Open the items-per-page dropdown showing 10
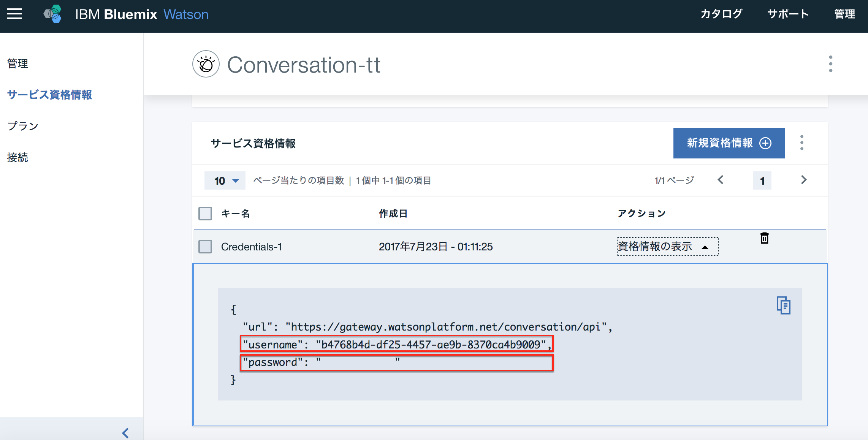Screen dimensions: 868x440 coord(225,180)
